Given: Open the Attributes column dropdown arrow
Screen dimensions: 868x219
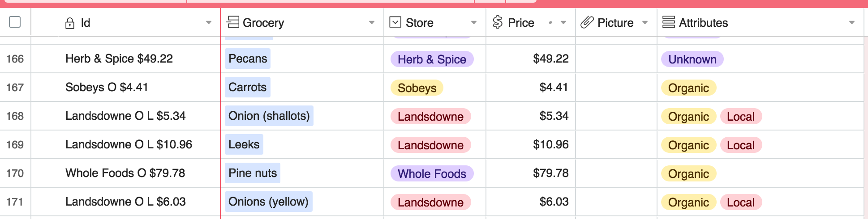Looking at the screenshot, I should tap(852, 23).
